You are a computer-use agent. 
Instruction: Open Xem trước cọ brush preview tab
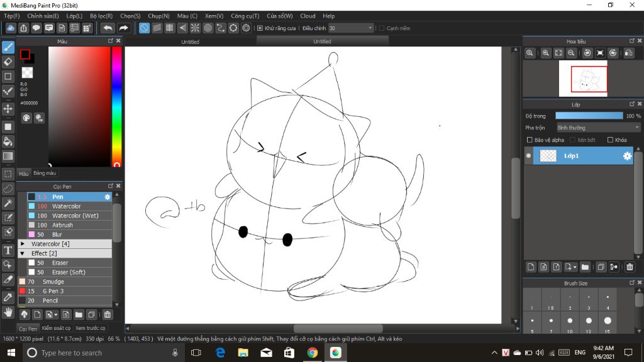click(x=91, y=328)
